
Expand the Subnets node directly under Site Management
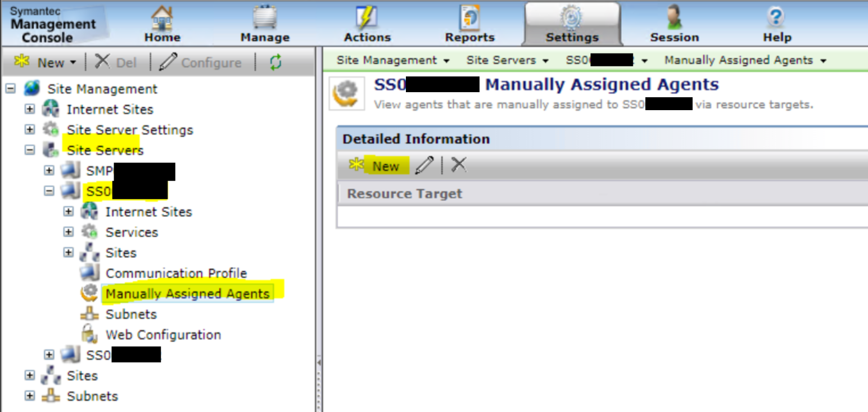coord(30,396)
